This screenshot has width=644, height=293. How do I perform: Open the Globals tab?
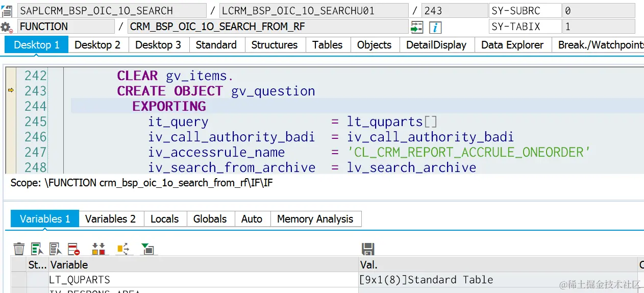[x=210, y=219]
